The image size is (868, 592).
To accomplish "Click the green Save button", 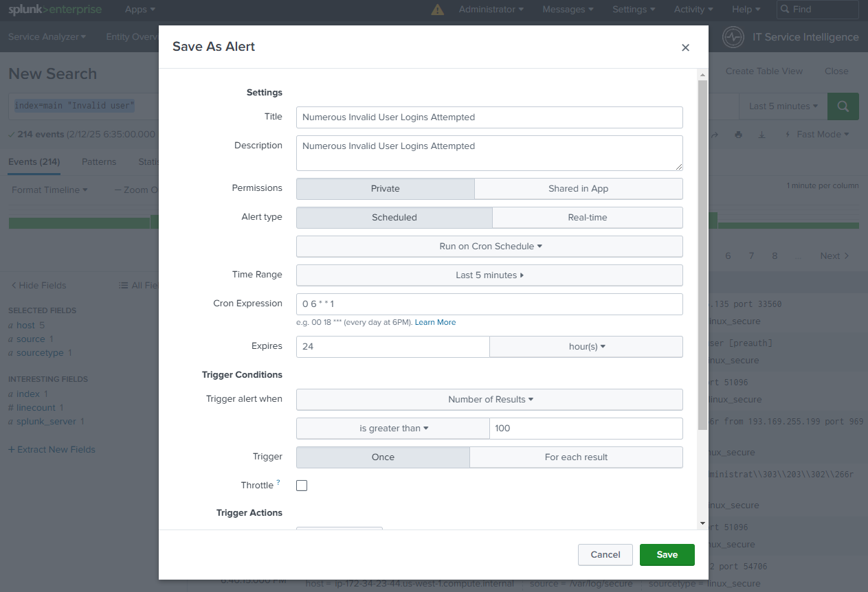I will (667, 555).
